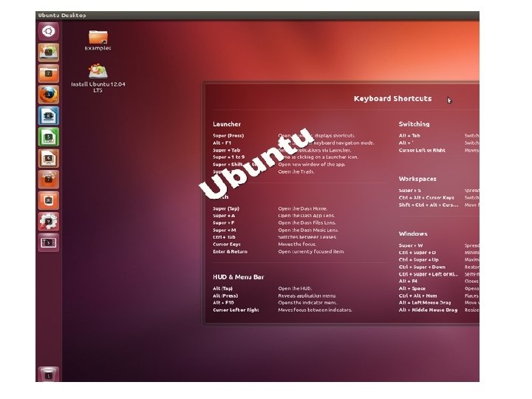The height and width of the screenshot is (399, 532).
Task: Launch Firefox web browser from launcher
Action: (x=49, y=95)
